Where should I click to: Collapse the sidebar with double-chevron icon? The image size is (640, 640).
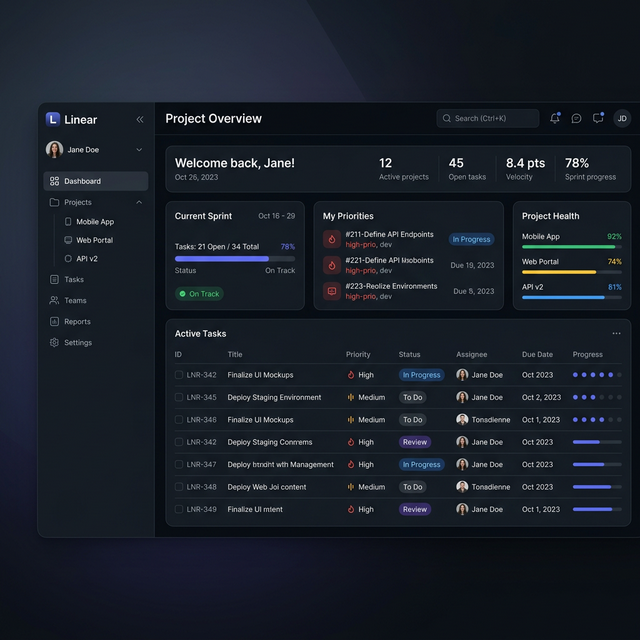[140, 119]
